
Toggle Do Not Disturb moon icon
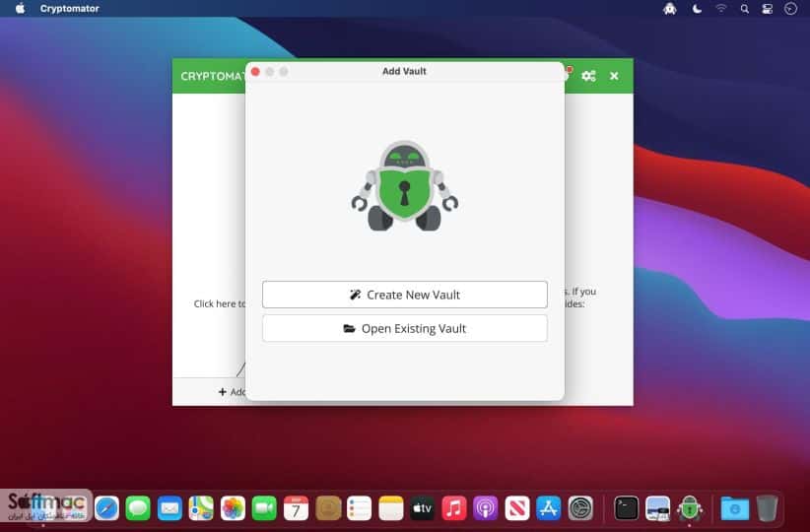pyautogui.click(x=697, y=8)
